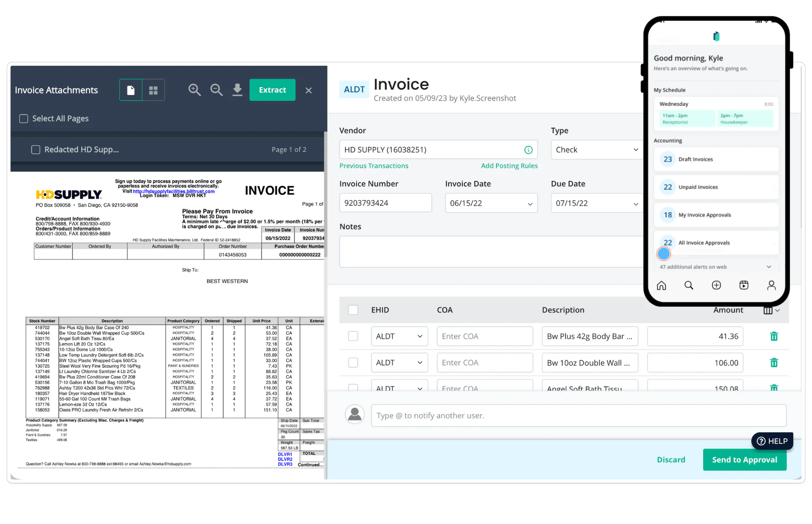Toggle select-all checkbox in line items header
812x524 pixels.
(353, 310)
